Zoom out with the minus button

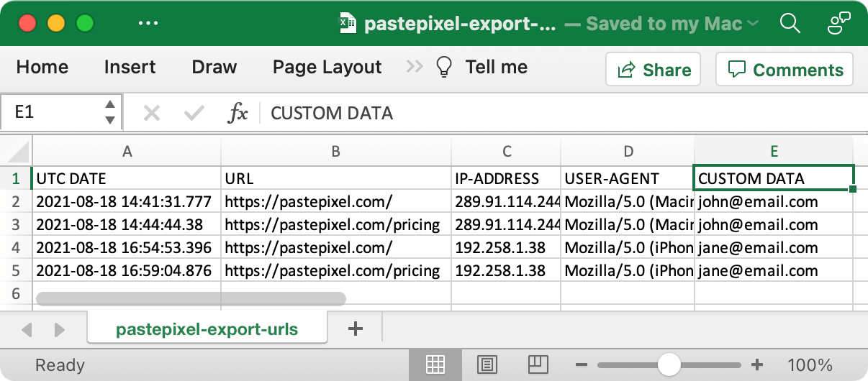582,364
